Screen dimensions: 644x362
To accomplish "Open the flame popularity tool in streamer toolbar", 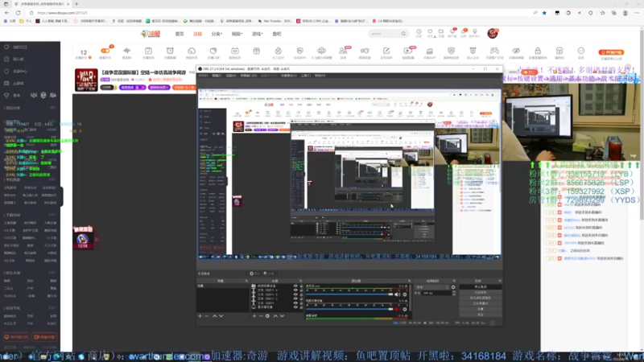I will [x=278, y=52].
